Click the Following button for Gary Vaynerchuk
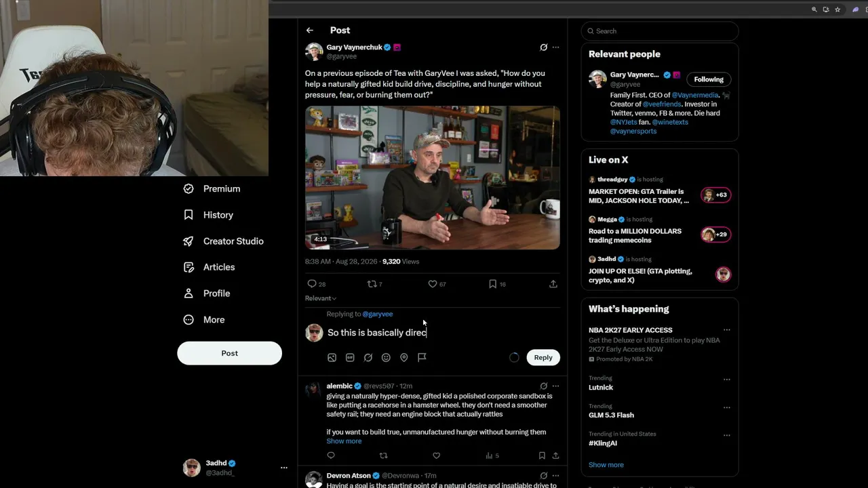This screenshot has width=868, height=488. (709, 79)
